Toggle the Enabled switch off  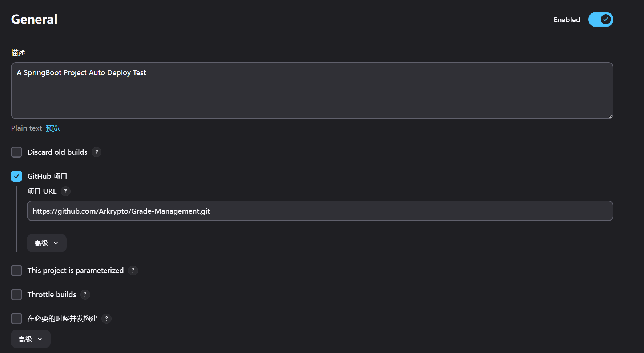click(x=600, y=20)
